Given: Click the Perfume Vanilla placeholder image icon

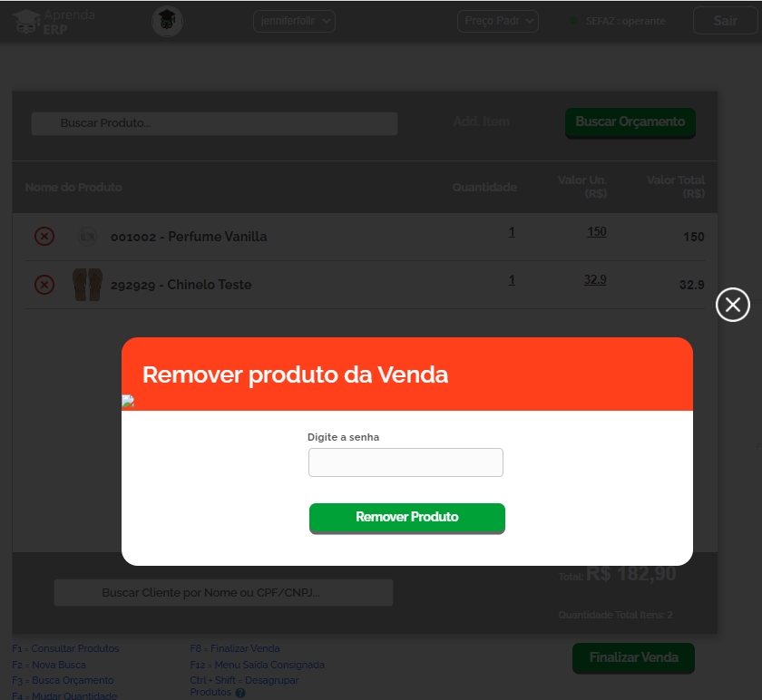Looking at the screenshot, I should point(87,237).
